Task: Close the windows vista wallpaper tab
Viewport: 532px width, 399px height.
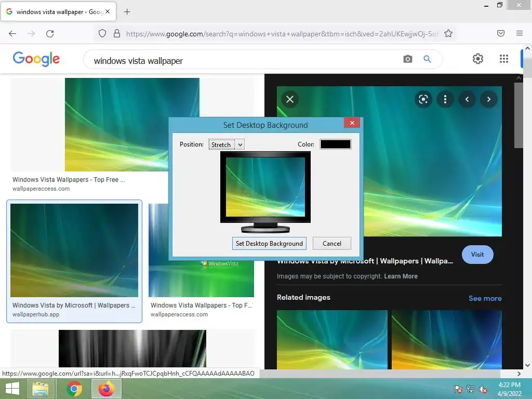Action: pos(108,11)
